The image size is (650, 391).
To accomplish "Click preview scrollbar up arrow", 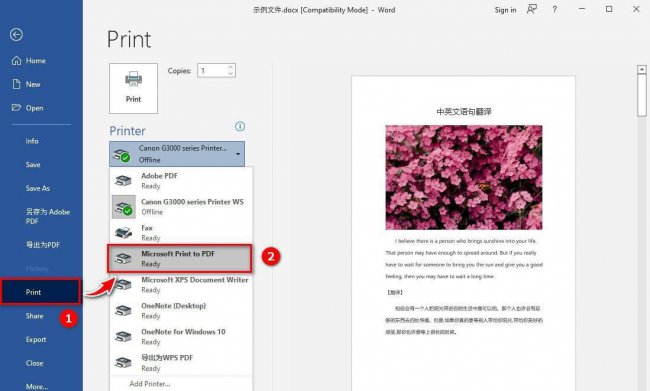I will pos(642,69).
